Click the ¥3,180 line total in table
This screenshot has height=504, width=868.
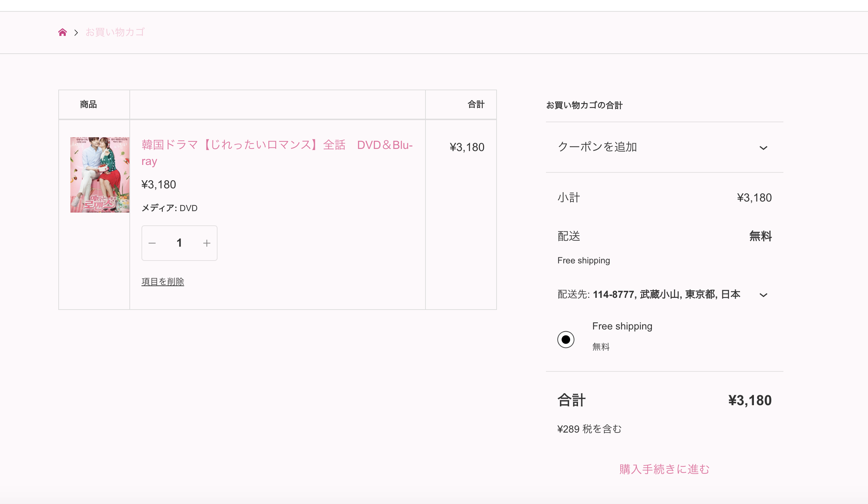[467, 147]
